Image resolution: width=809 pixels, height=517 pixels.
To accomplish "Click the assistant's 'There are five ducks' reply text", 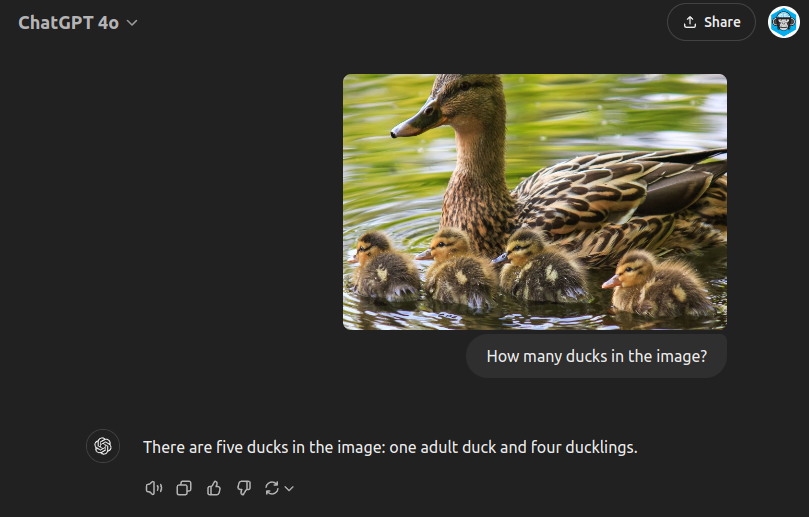I will pyautogui.click(x=390, y=447).
